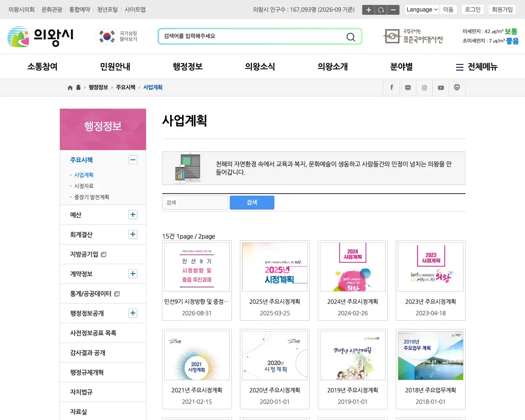Open the 소통참여 main menu

pyautogui.click(x=42, y=67)
